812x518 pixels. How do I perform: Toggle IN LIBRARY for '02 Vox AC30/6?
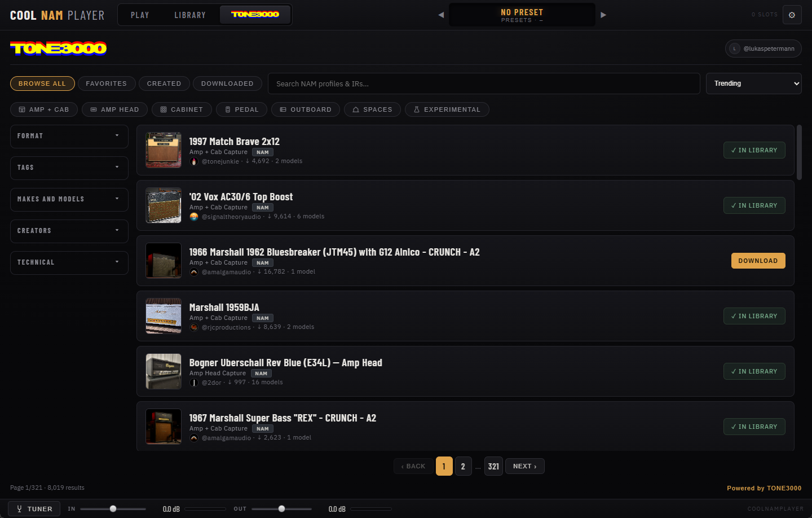[754, 205]
